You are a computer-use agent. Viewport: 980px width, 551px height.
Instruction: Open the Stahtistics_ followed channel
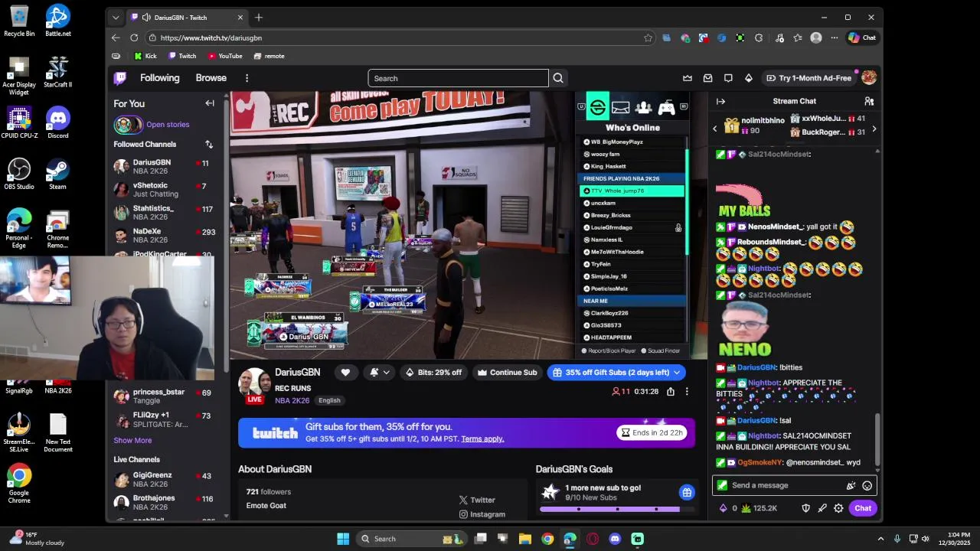(165, 212)
